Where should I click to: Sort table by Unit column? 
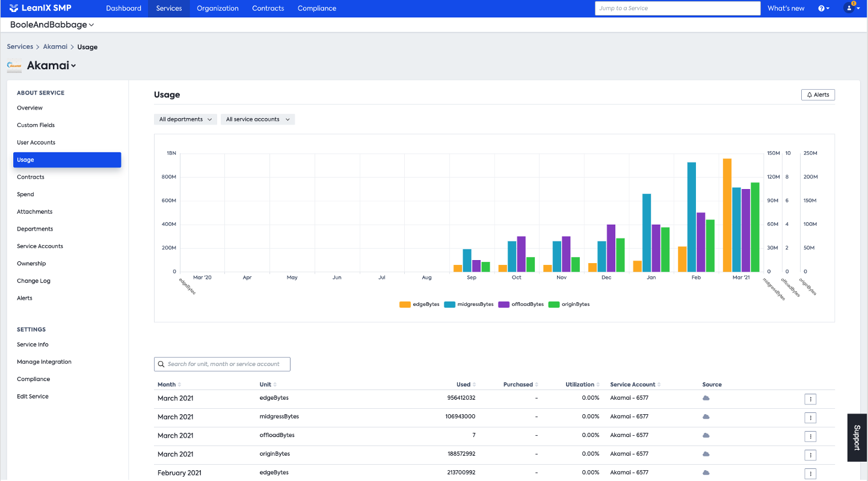[x=268, y=384]
